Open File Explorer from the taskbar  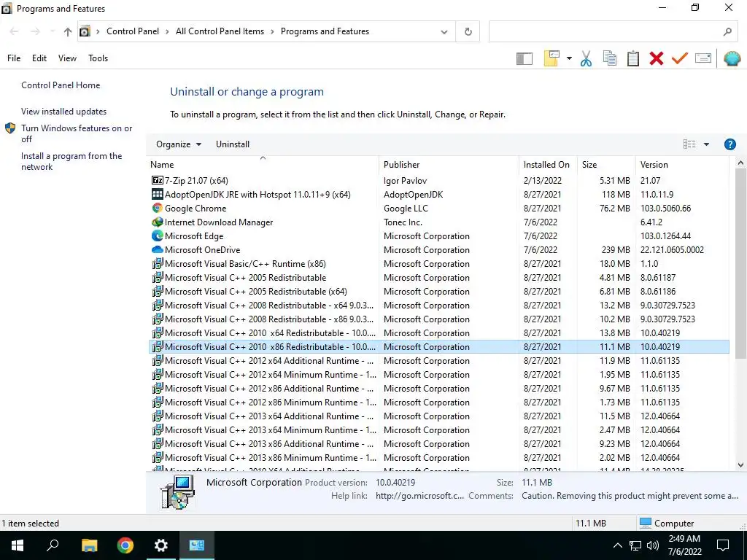click(x=88, y=545)
